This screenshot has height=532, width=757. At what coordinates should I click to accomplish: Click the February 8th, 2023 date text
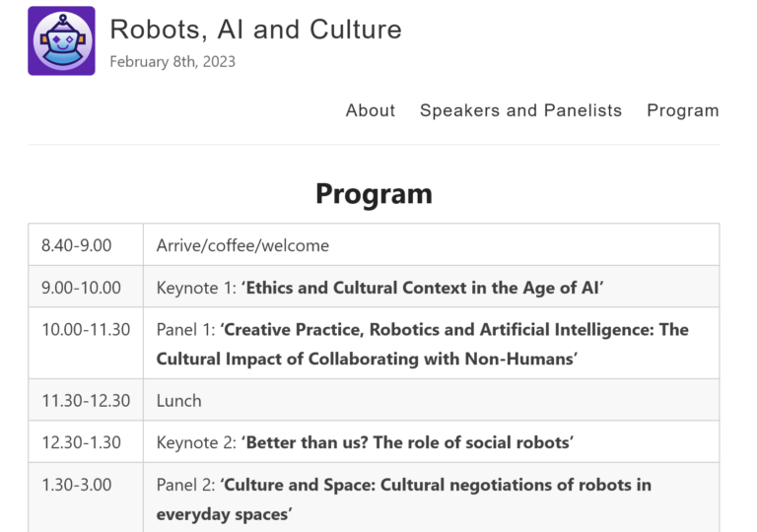(x=172, y=62)
